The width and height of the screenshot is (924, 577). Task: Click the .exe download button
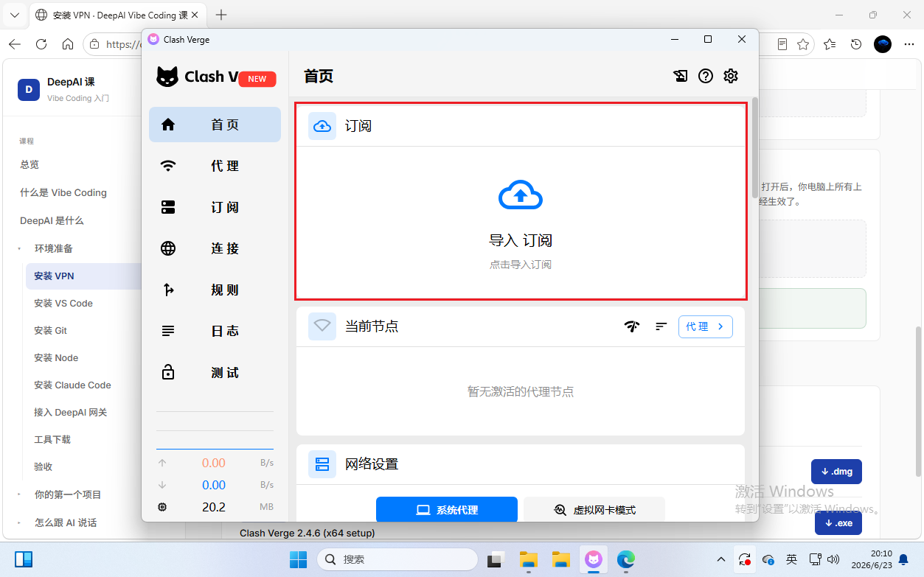pyautogui.click(x=838, y=522)
